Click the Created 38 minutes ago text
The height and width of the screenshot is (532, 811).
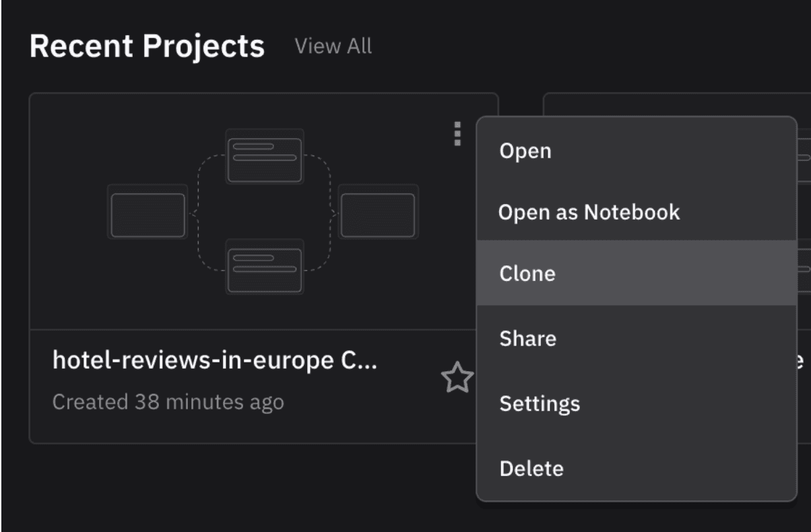coord(168,402)
